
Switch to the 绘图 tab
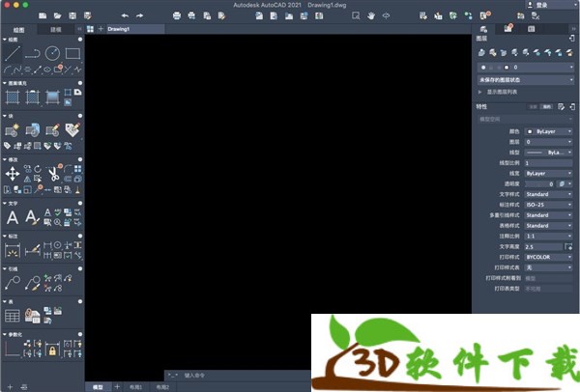click(x=19, y=30)
